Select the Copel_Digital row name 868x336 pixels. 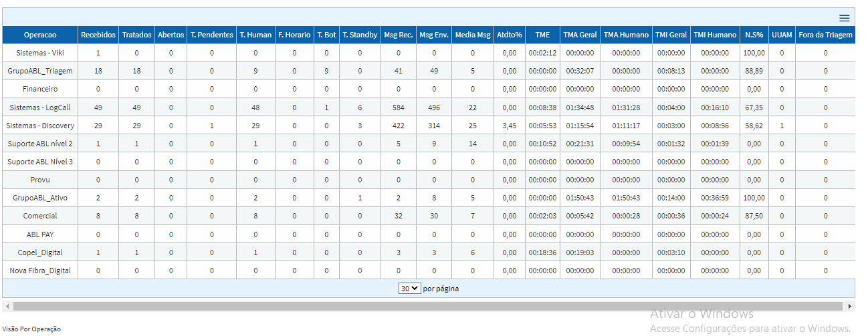pyautogui.click(x=40, y=253)
